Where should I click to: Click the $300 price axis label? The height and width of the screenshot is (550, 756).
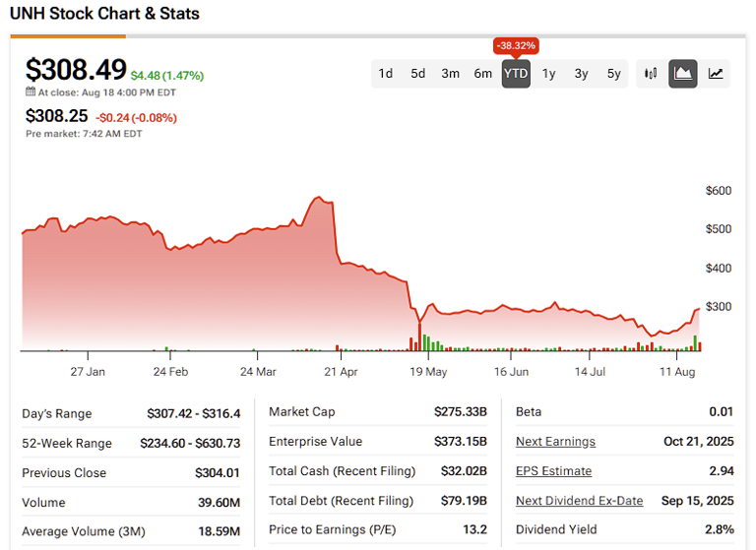coord(719,307)
